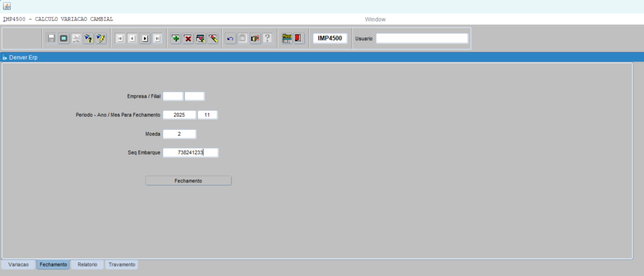Image resolution: width=644 pixels, height=276 pixels.
Task: Insert a new record with green plus
Action: (176, 38)
